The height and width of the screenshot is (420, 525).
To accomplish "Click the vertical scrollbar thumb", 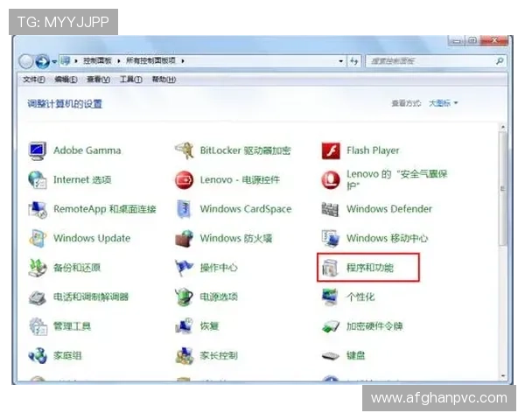I will tap(502, 189).
